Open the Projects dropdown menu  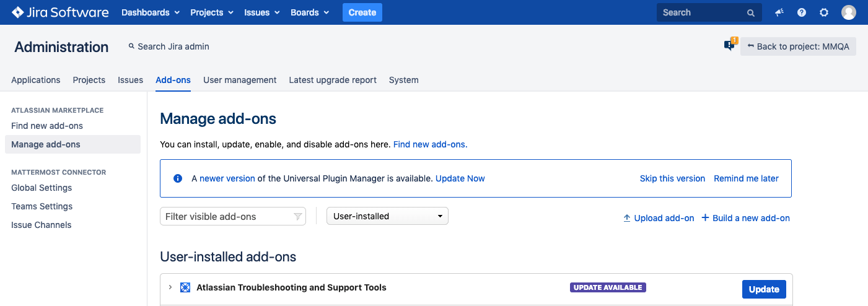tap(212, 12)
